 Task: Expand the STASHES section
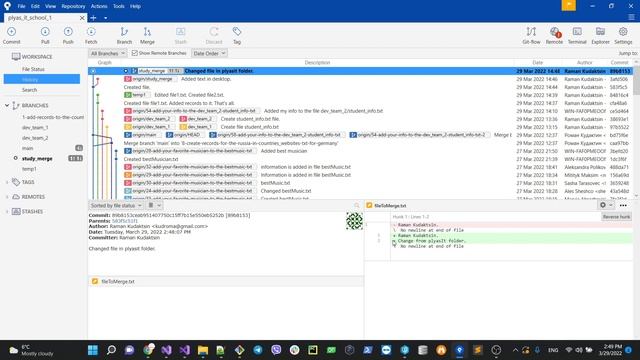7,211
